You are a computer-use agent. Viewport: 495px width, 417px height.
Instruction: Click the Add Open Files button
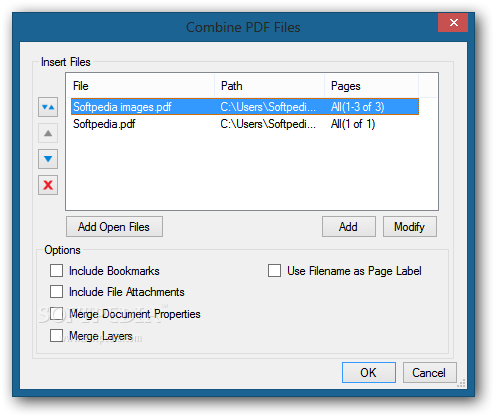click(114, 227)
